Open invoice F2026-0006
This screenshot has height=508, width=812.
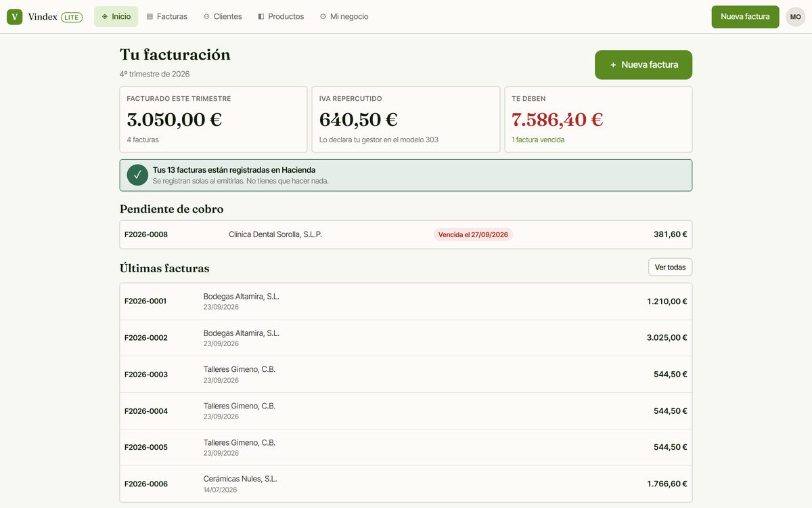406,484
